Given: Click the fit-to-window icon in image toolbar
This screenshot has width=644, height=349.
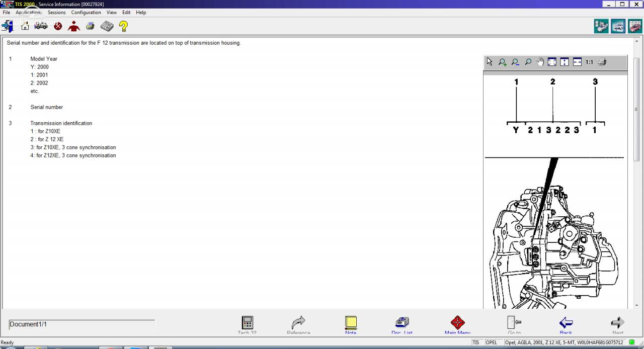Looking at the screenshot, I should [552, 62].
